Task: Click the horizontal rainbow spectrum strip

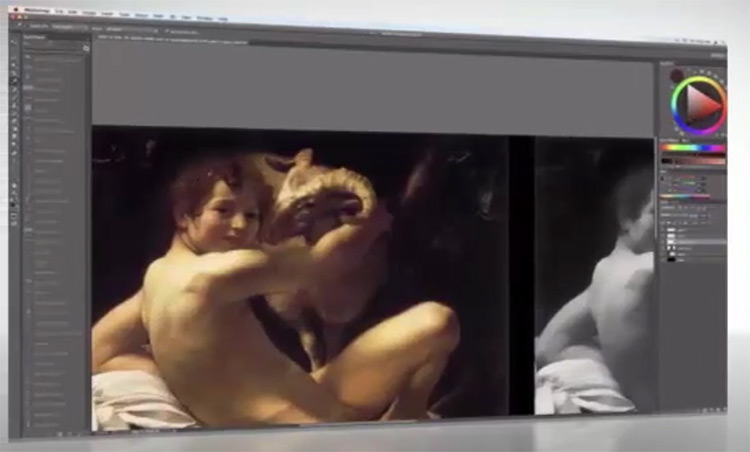Action: (x=693, y=148)
